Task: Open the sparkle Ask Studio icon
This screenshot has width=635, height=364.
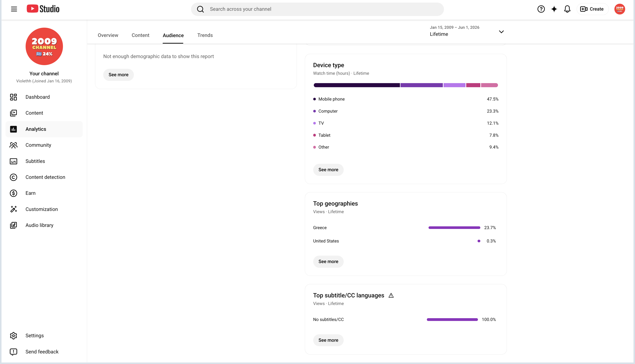Action: (x=554, y=9)
